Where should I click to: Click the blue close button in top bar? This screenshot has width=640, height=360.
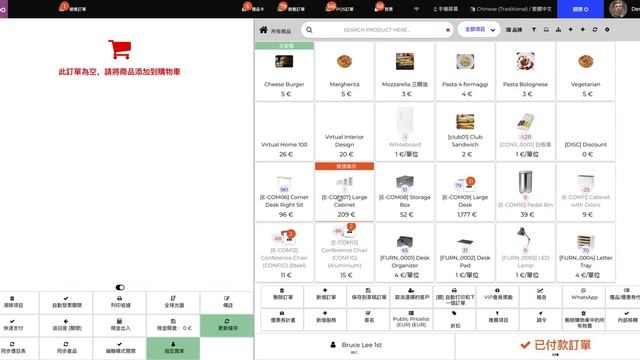tap(580, 9)
